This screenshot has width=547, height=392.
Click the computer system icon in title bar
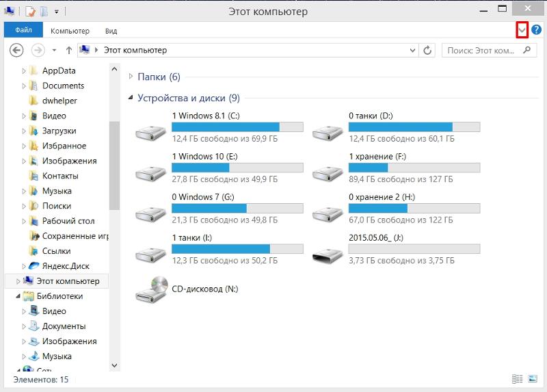click(10, 11)
